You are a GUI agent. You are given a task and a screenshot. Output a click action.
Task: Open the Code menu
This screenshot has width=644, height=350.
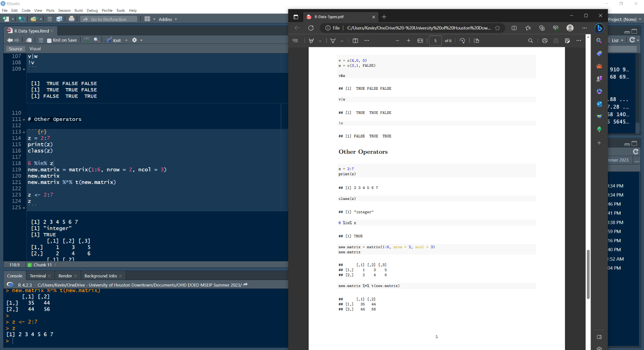pos(26,11)
